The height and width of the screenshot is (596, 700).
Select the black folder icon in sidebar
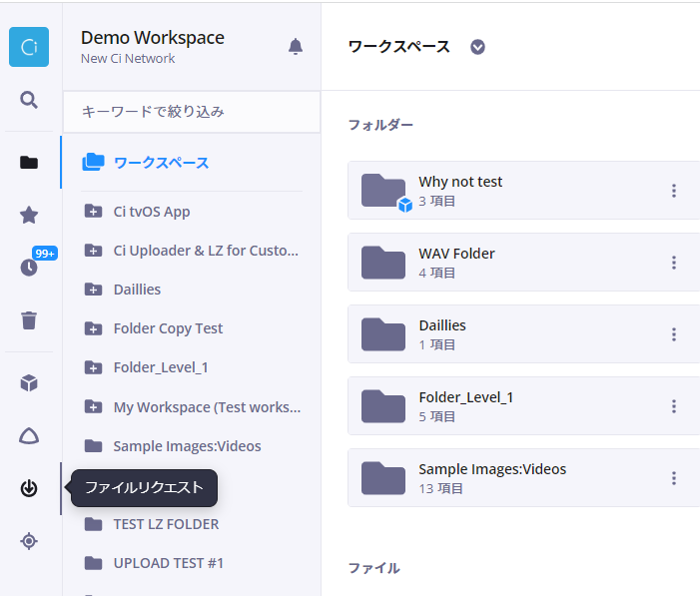(29, 163)
